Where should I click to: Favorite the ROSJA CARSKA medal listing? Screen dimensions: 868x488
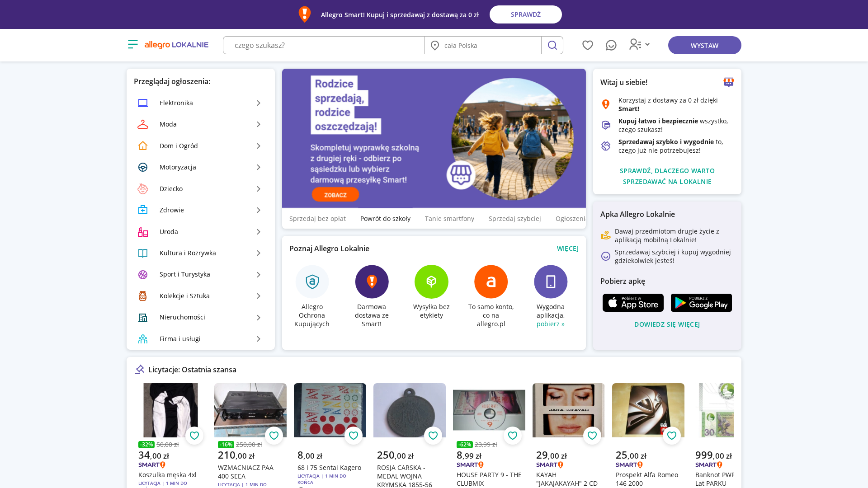click(x=433, y=436)
